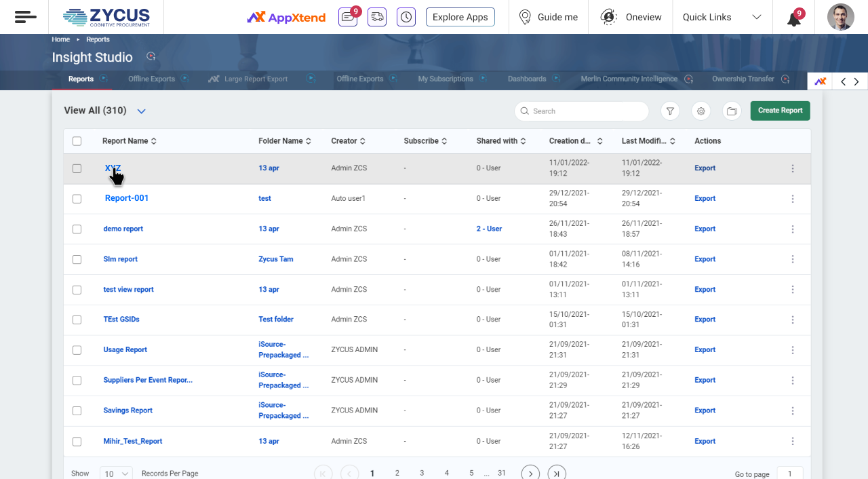This screenshot has width=868, height=479.
Task: Open the notification bell icon
Action: (793, 18)
